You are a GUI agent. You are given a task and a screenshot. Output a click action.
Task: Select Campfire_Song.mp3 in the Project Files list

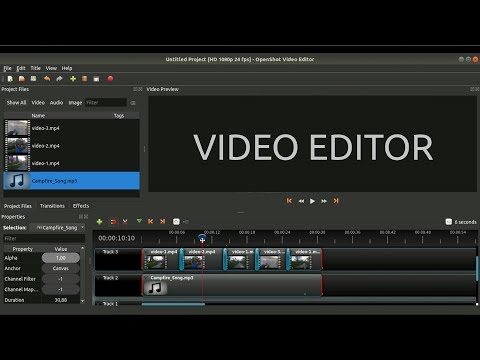pos(71,181)
